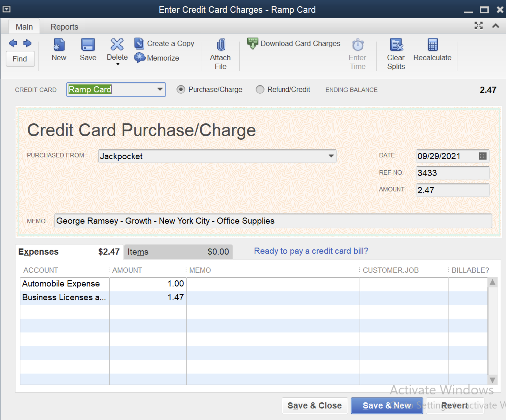Click the CUSTOMER:JOB column header
The width and height of the screenshot is (506, 420).
point(391,270)
